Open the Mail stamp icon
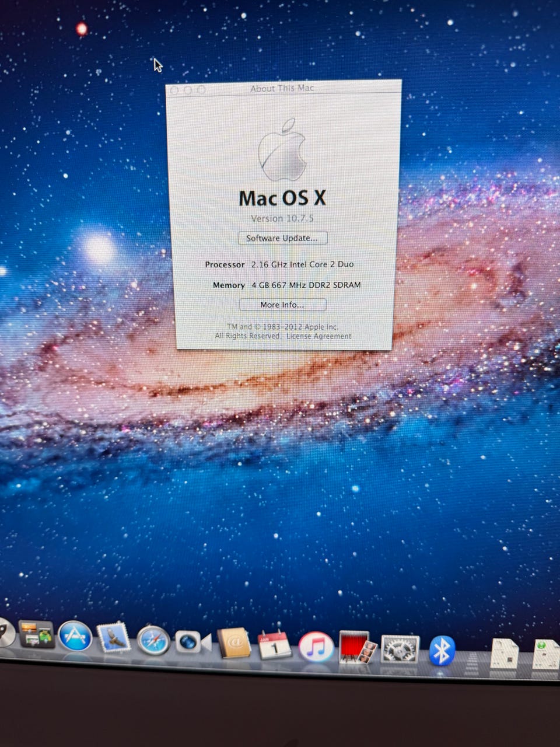 [114, 638]
